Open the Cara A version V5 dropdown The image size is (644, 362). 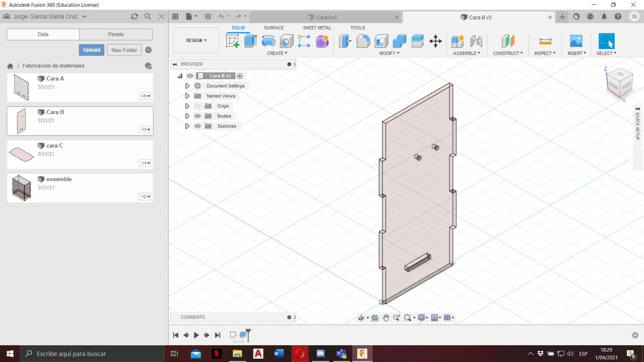145,96
